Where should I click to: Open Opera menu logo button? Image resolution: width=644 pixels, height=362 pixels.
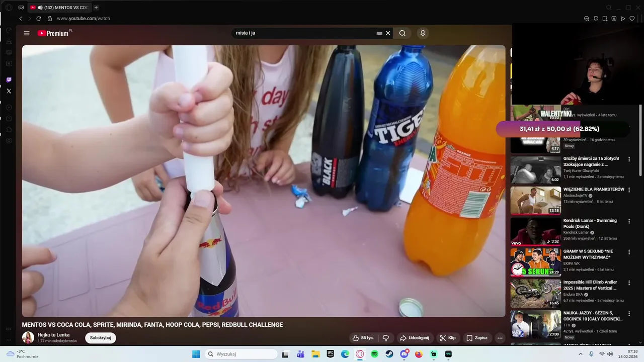9,8
